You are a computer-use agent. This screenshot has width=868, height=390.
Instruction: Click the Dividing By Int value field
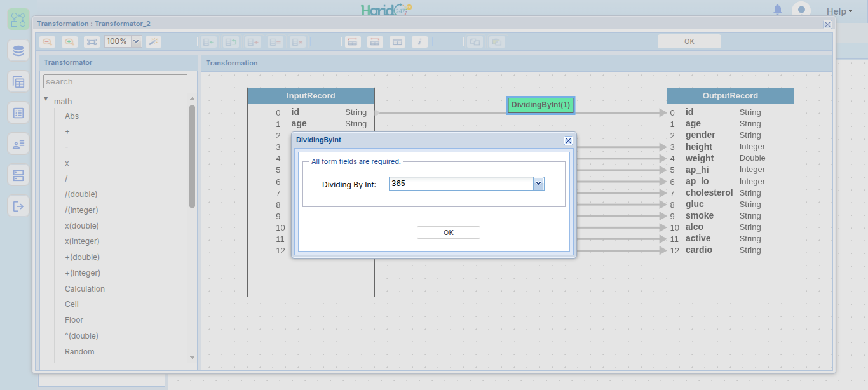[461, 184]
